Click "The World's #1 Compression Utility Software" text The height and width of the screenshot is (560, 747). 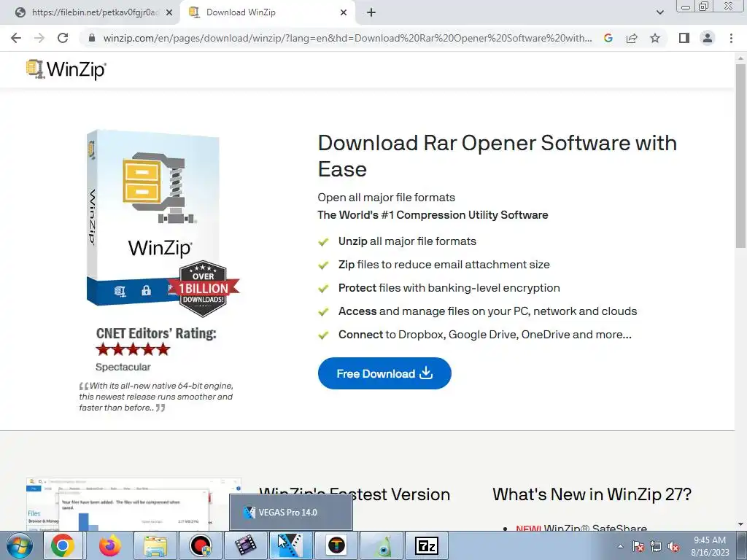[433, 215]
